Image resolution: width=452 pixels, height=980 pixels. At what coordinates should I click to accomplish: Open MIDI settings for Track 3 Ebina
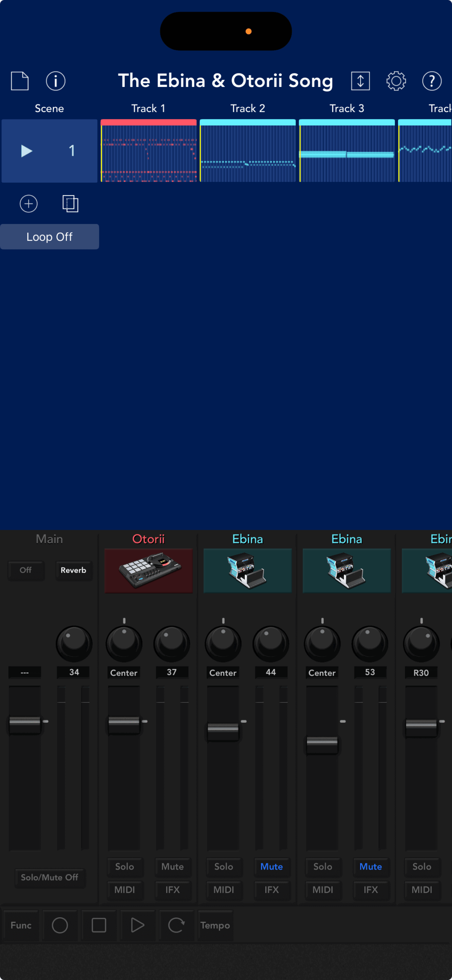(323, 890)
